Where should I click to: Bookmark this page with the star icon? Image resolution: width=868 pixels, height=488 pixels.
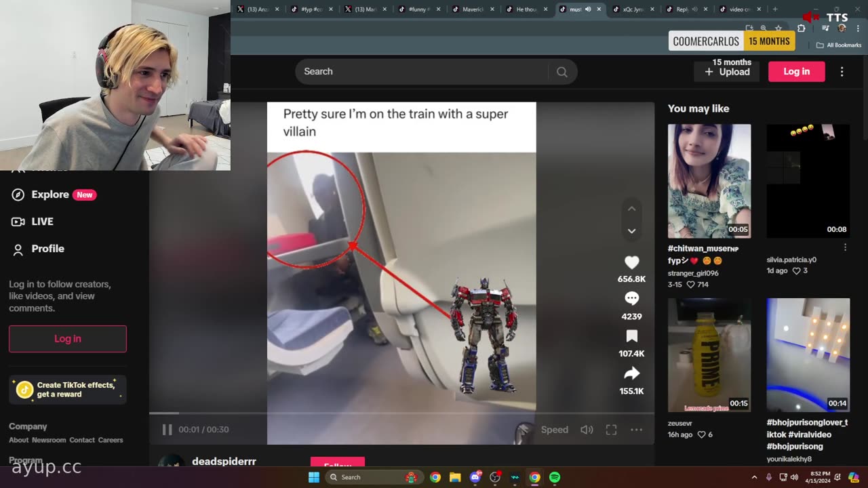pos(778,28)
